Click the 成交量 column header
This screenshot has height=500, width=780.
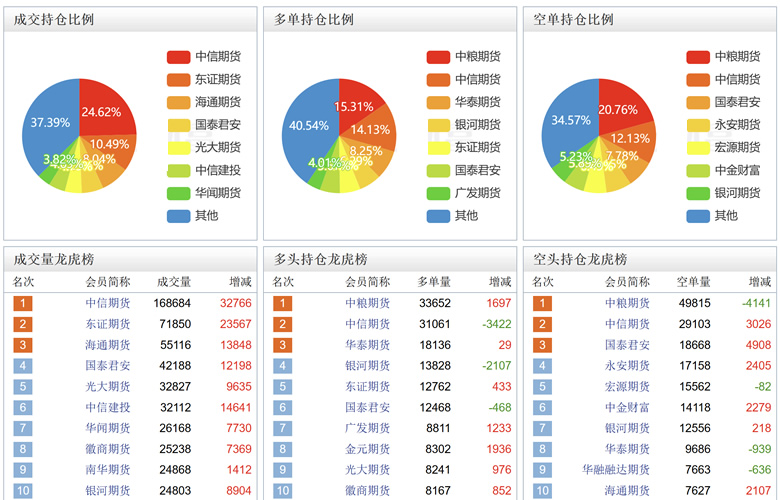[174, 282]
